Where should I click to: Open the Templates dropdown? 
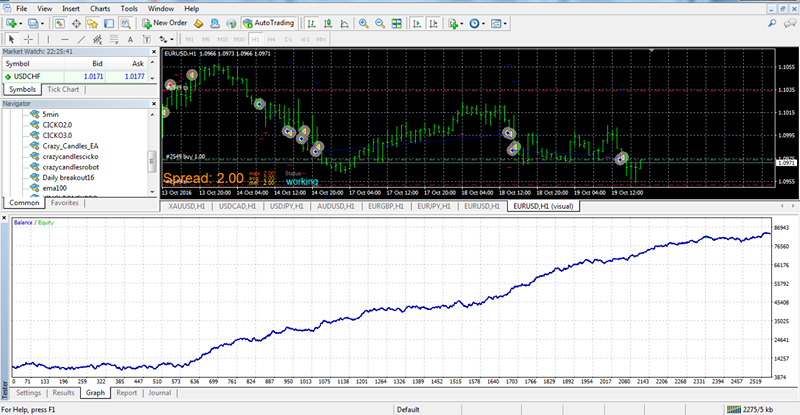tap(502, 22)
